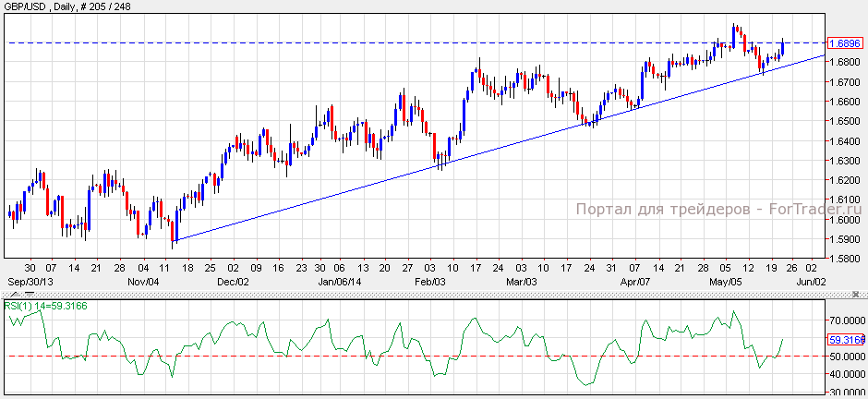The width and height of the screenshot is (868, 399).
Task: Click the 1.6896 current price label
Action: (845, 43)
